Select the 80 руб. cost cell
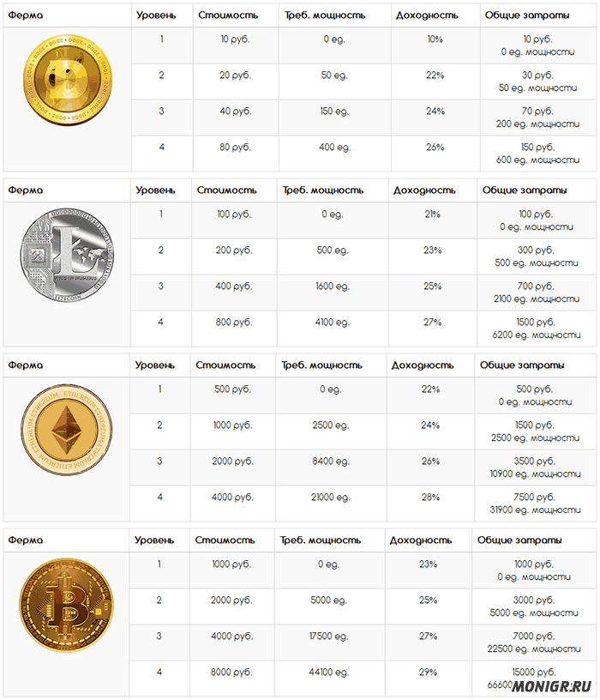 point(234,148)
